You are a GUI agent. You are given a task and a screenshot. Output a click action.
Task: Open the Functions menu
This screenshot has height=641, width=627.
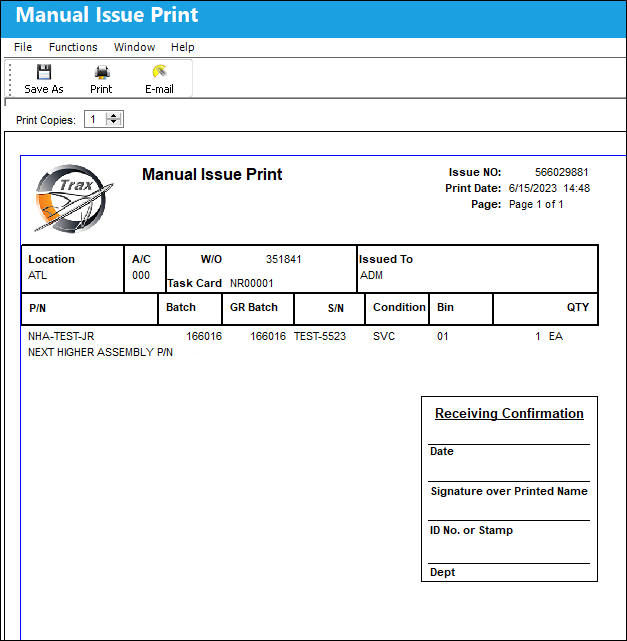click(x=73, y=47)
